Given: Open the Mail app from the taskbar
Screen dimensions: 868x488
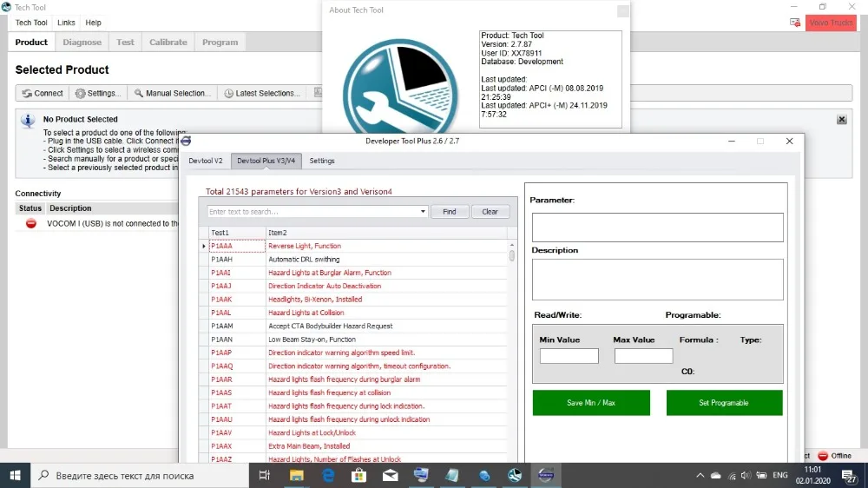Looking at the screenshot, I should pyautogui.click(x=391, y=475).
